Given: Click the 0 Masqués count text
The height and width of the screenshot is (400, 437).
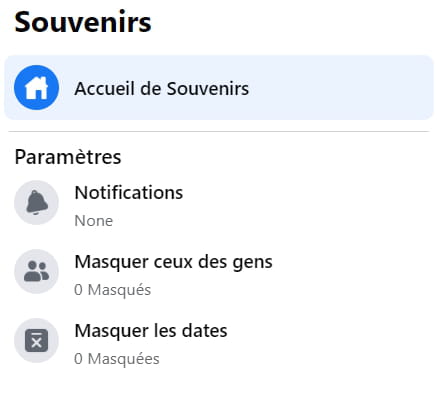Looking at the screenshot, I should point(112,290).
